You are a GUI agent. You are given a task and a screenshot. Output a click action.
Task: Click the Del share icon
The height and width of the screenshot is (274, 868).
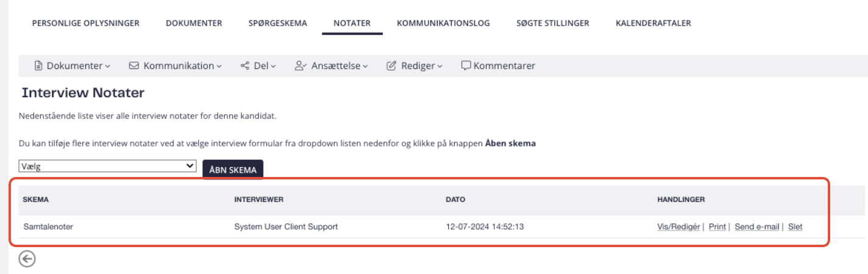point(245,66)
